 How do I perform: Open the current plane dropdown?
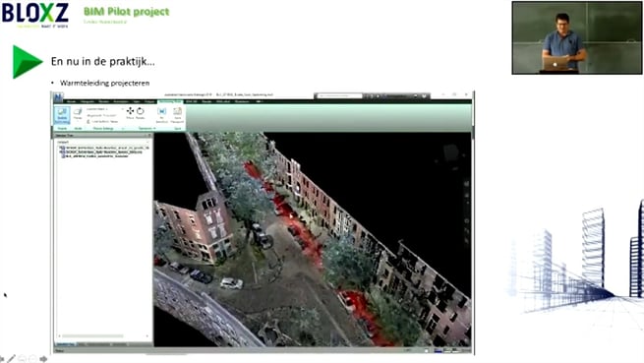(x=104, y=109)
